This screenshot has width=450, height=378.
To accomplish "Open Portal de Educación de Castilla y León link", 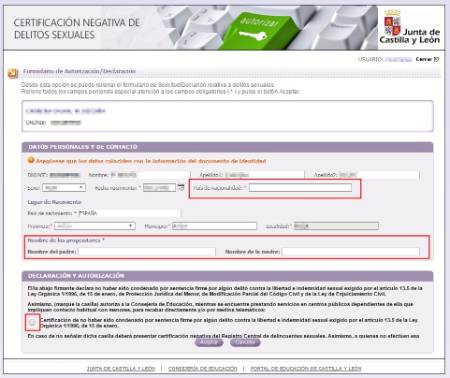I will (x=306, y=369).
